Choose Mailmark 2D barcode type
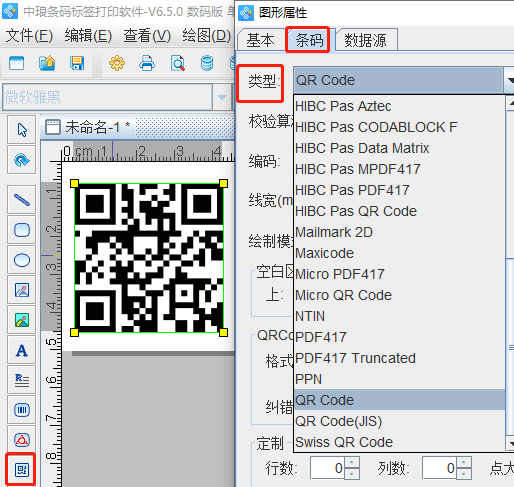 coord(399,232)
